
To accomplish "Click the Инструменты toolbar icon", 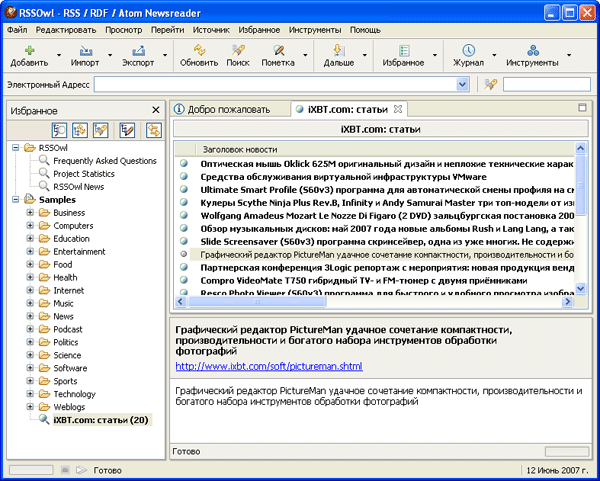I will [x=533, y=51].
